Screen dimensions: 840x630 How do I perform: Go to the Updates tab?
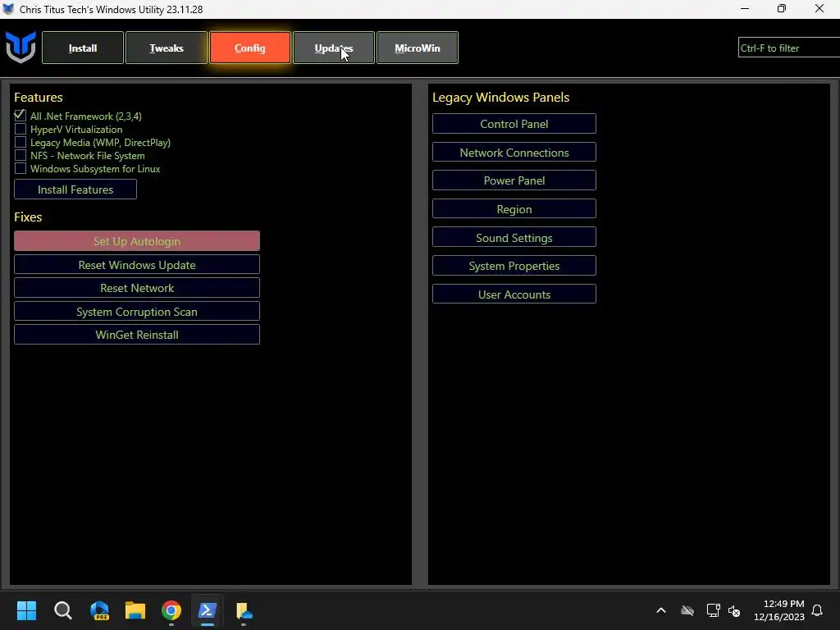tap(334, 48)
